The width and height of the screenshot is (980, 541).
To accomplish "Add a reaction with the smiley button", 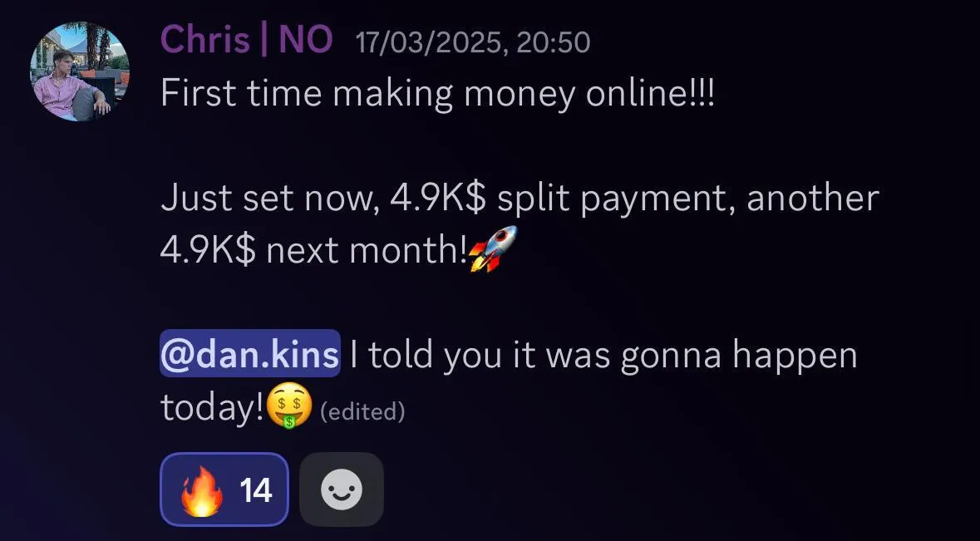I will [342, 489].
